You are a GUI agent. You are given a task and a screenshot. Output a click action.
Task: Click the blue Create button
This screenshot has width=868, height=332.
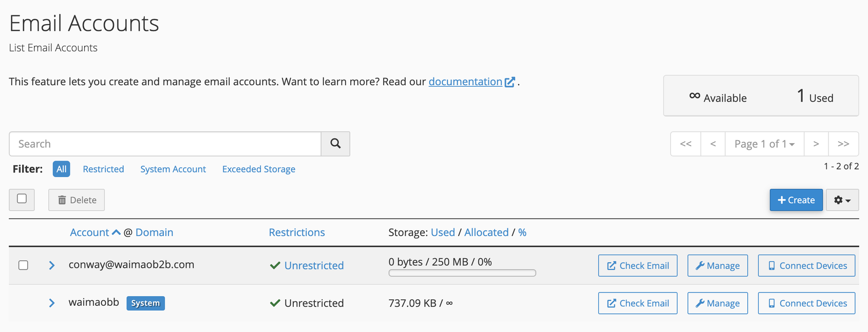pyautogui.click(x=796, y=200)
